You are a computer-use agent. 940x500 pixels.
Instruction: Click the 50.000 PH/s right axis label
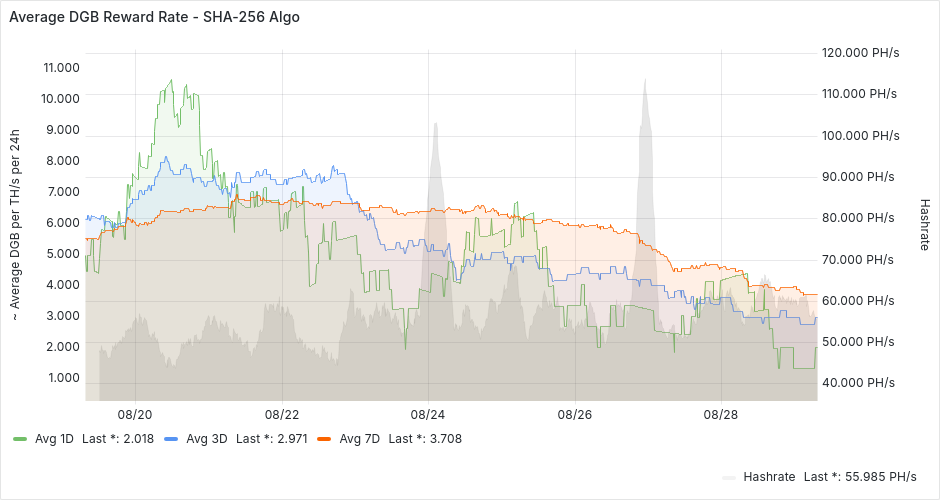[x=858, y=342]
